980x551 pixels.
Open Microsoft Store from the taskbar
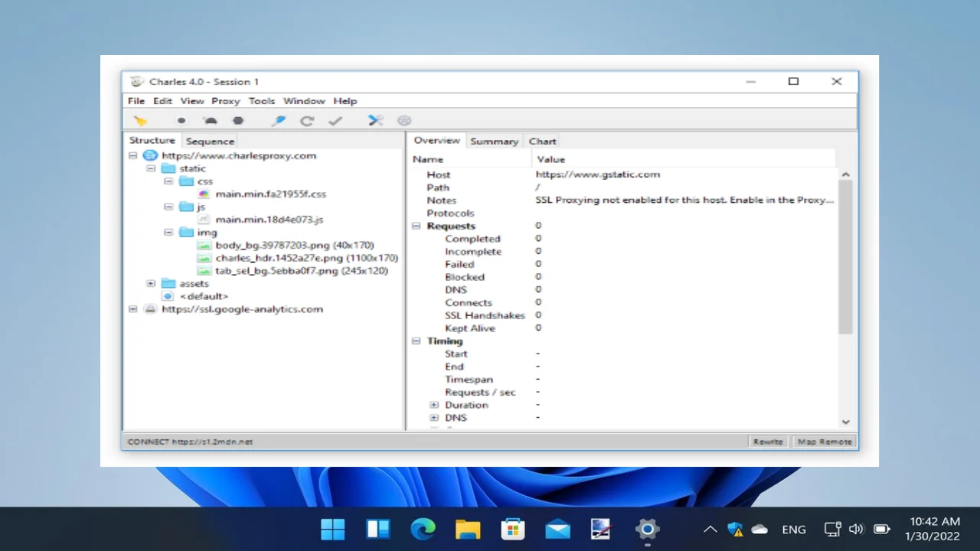[x=513, y=529]
